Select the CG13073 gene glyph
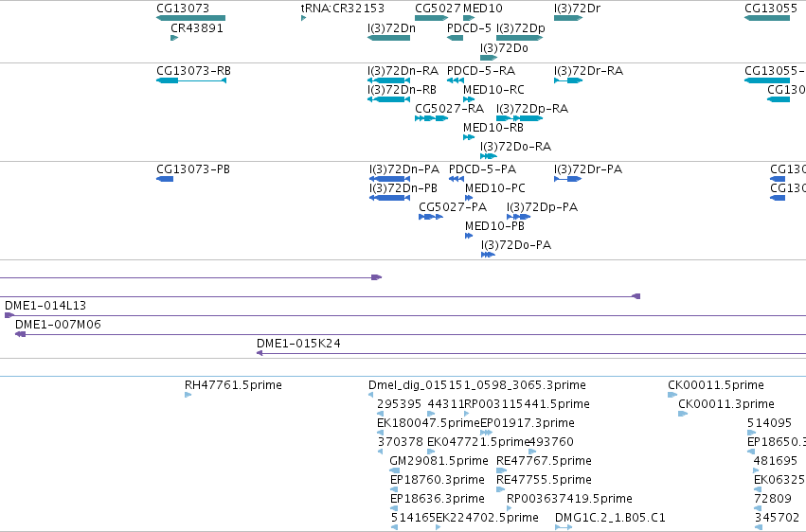The height and width of the screenshot is (532, 806). pyautogui.click(x=190, y=18)
